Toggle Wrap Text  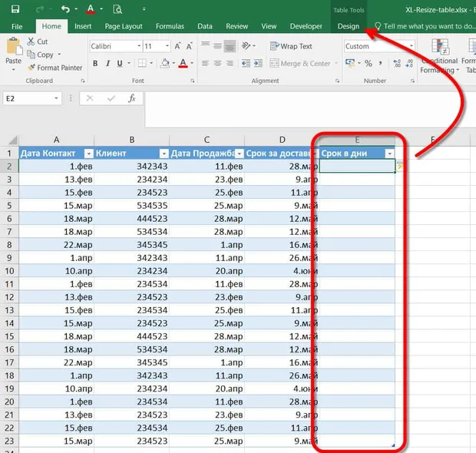[291, 46]
